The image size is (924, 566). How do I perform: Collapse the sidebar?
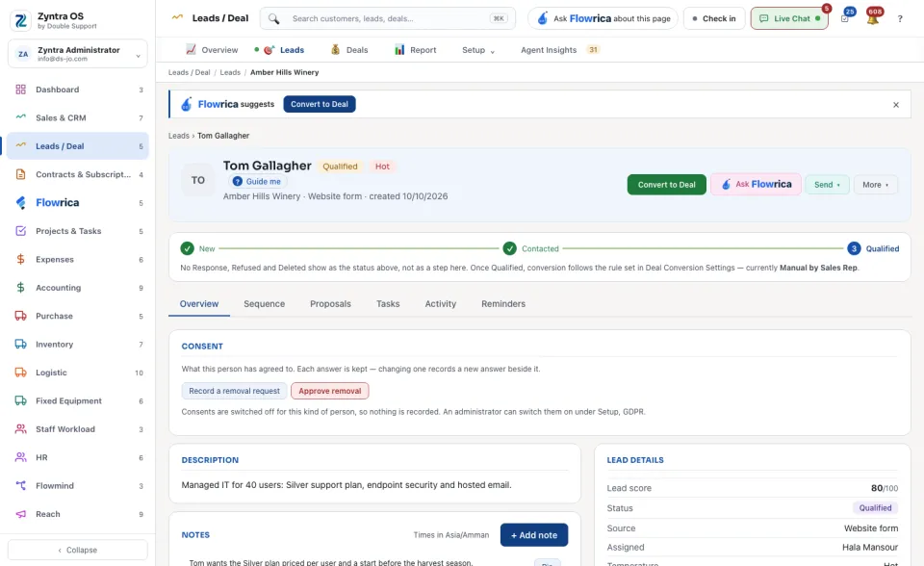tap(78, 550)
